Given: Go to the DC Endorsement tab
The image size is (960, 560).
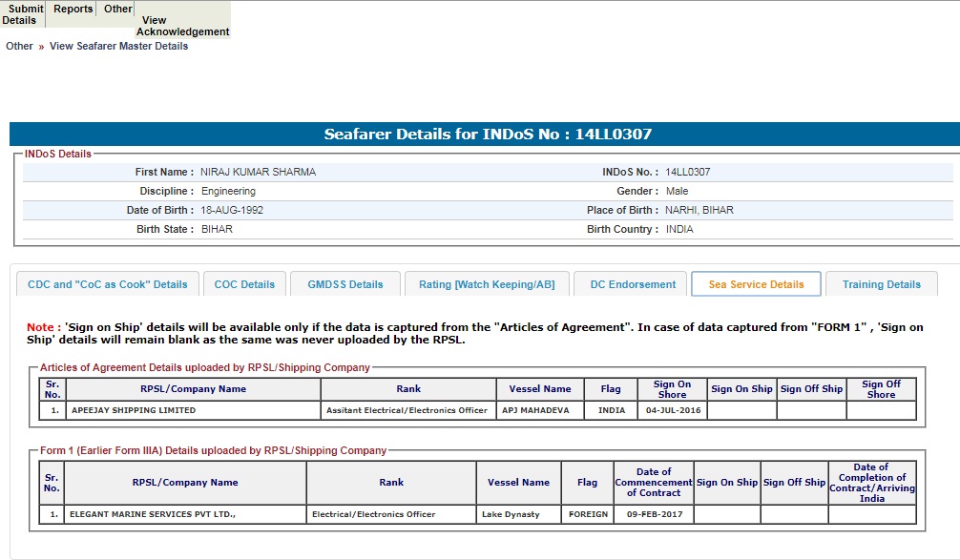Looking at the screenshot, I should (x=633, y=284).
